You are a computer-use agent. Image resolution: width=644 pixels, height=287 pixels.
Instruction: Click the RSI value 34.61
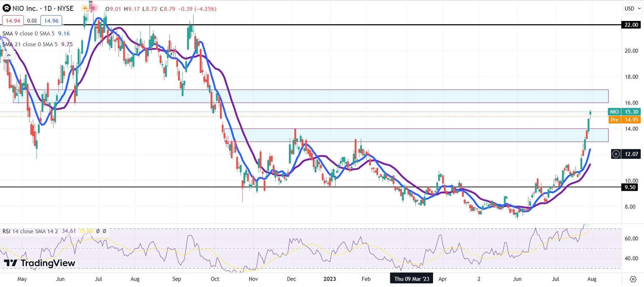coord(68,231)
